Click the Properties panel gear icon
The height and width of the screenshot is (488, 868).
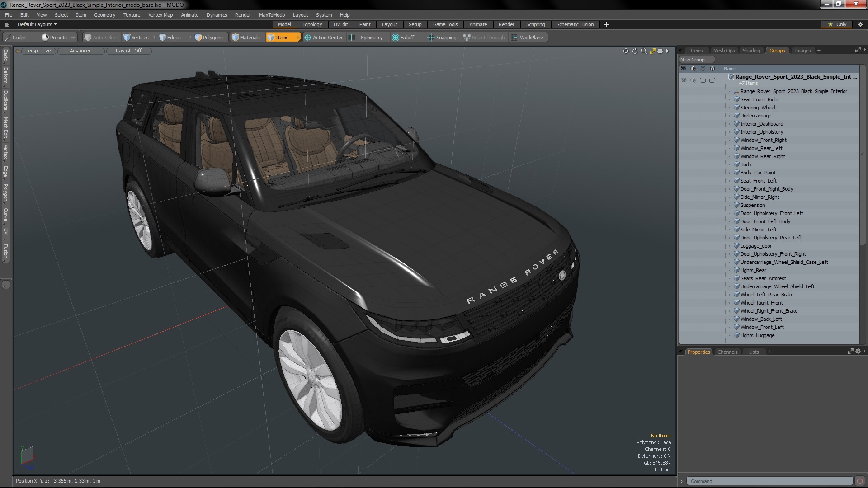click(x=858, y=351)
